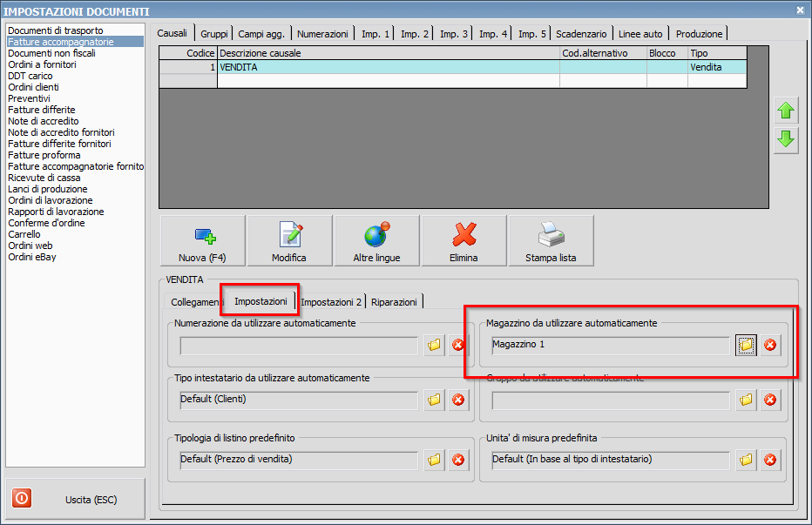Open the Campi agg. tab

point(261,34)
